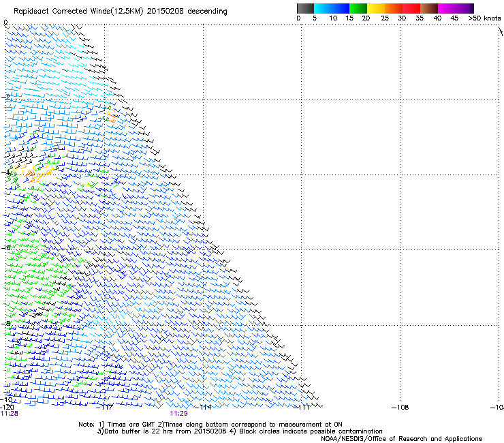Screen dimensions: 504x443
Task: Select the "40" legend scale label
Action: pos(437,18)
